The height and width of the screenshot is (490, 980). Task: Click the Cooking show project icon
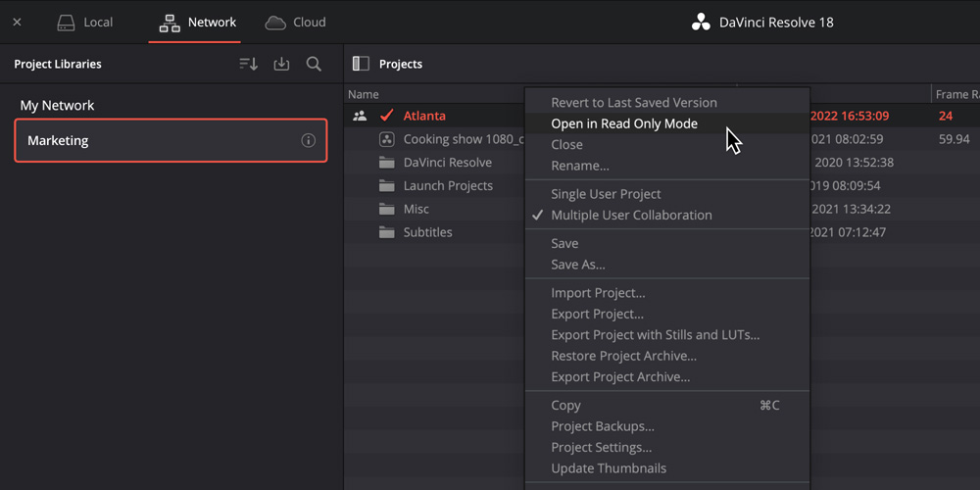(x=387, y=139)
